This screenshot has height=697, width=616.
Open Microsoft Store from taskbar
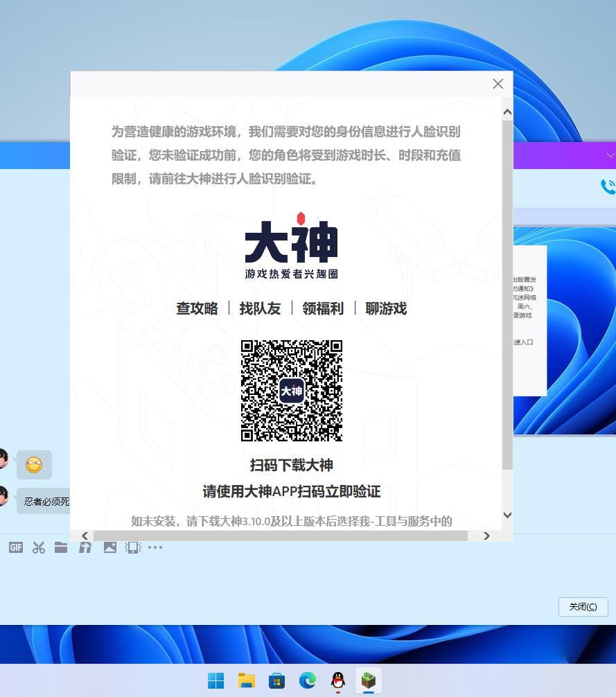[x=276, y=680]
